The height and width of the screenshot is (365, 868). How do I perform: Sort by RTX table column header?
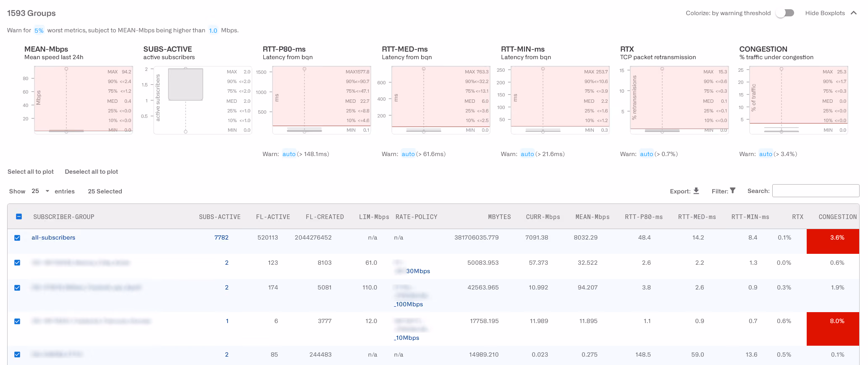(797, 217)
